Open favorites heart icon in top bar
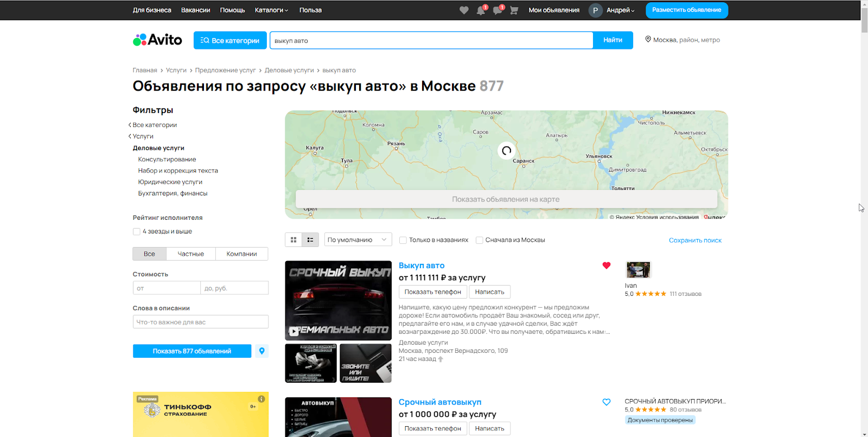 coord(464,10)
